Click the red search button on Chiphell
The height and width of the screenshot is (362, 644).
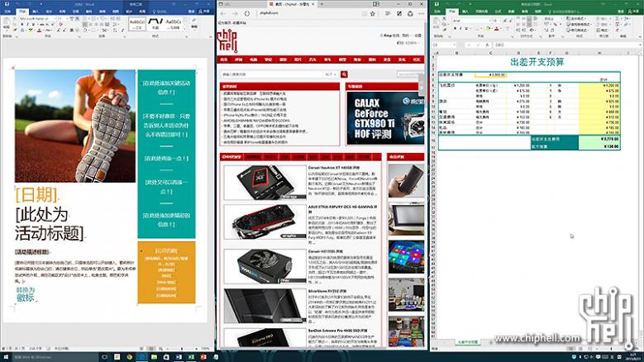coord(344,74)
